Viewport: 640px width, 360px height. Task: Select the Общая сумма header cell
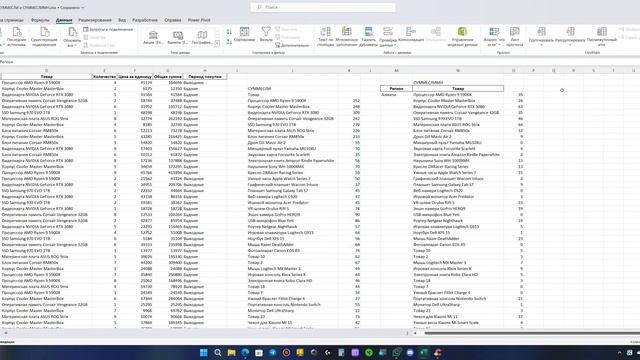pos(168,77)
